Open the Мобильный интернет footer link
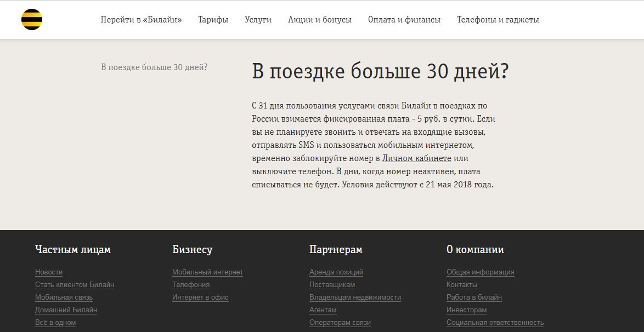Screen dimensions: 644x332 point(207,272)
